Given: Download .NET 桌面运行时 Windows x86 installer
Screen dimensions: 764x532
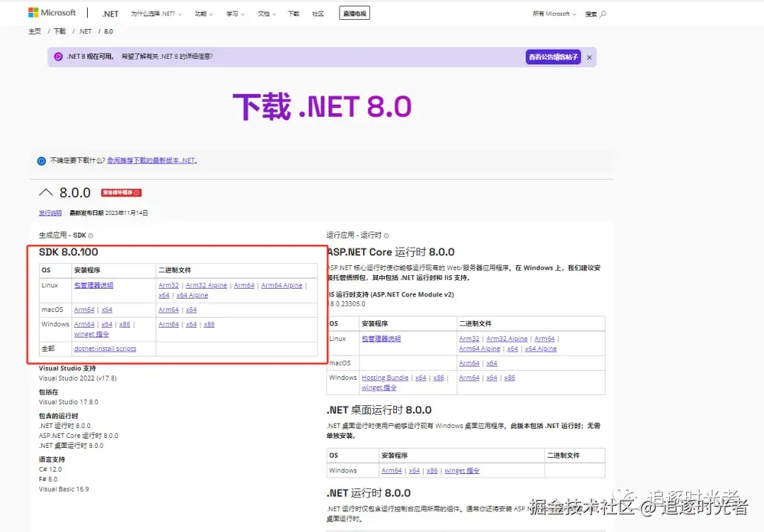Looking at the screenshot, I should coord(432,470).
